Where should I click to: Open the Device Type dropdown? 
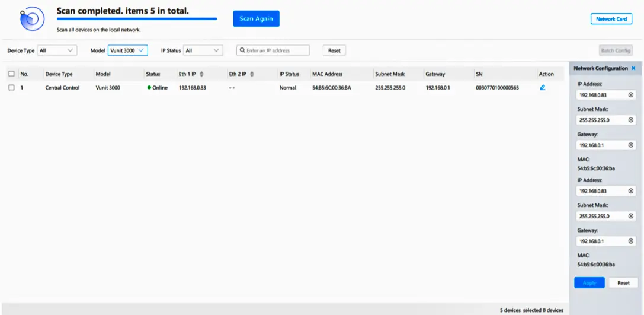click(x=57, y=50)
